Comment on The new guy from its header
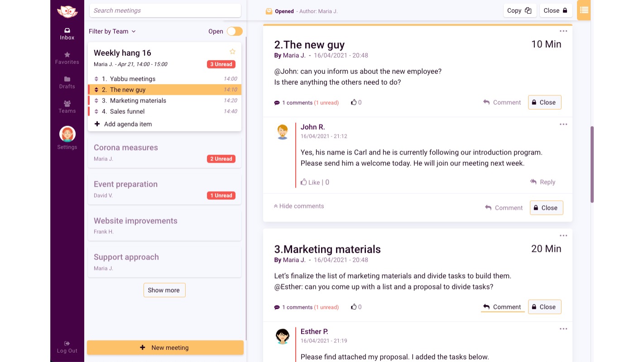 click(502, 102)
